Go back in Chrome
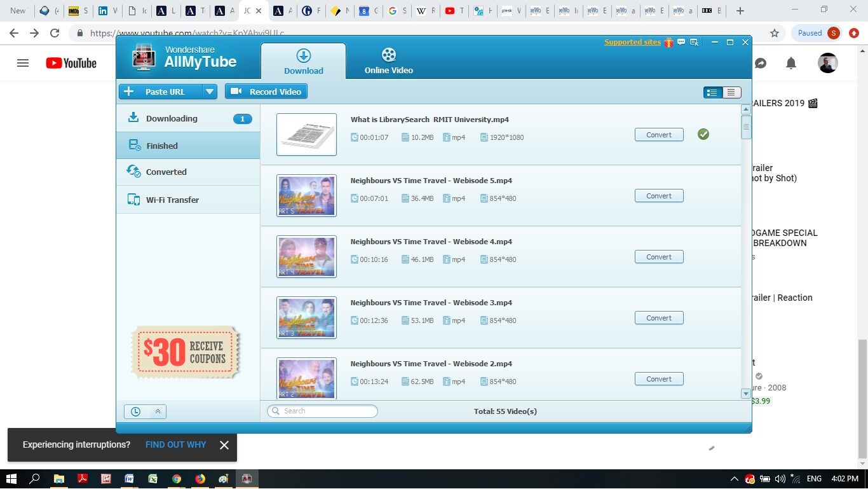The width and height of the screenshot is (868, 489). (14, 33)
